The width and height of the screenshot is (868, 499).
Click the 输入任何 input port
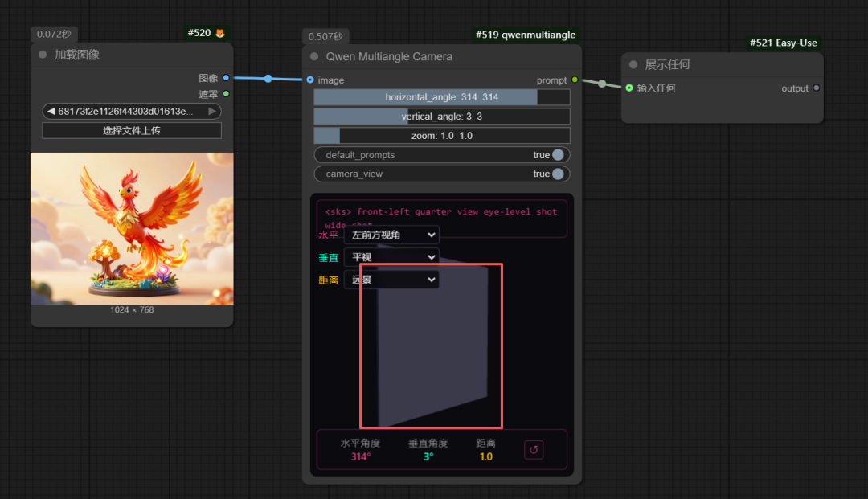(x=629, y=88)
